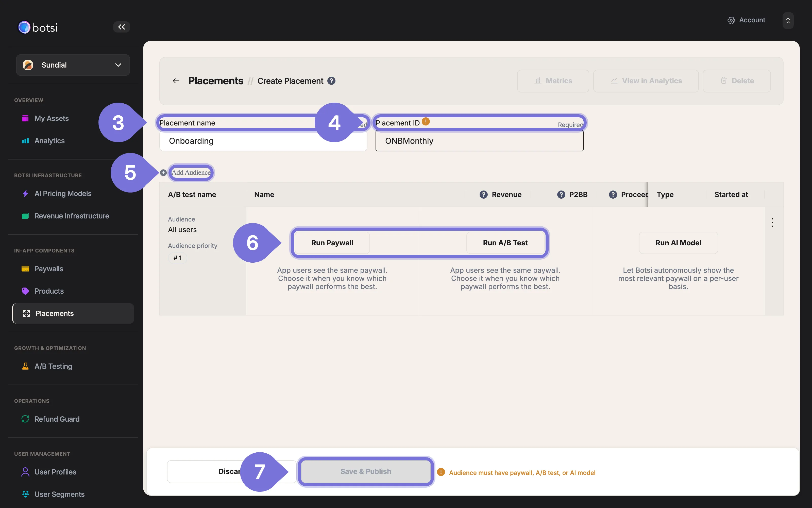Click the AI Pricing Models lightning icon
This screenshot has height=508, width=812.
[x=25, y=194]
